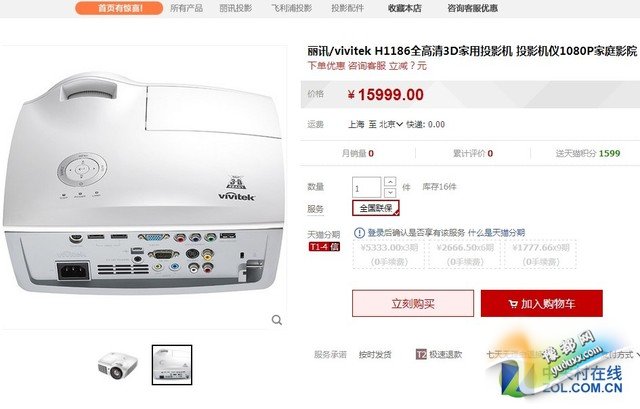Image resolution: width=640 pixels, height=409 pixels.
Task: Click the info icon beside the login notice
Action: click(x=359, y=233)
